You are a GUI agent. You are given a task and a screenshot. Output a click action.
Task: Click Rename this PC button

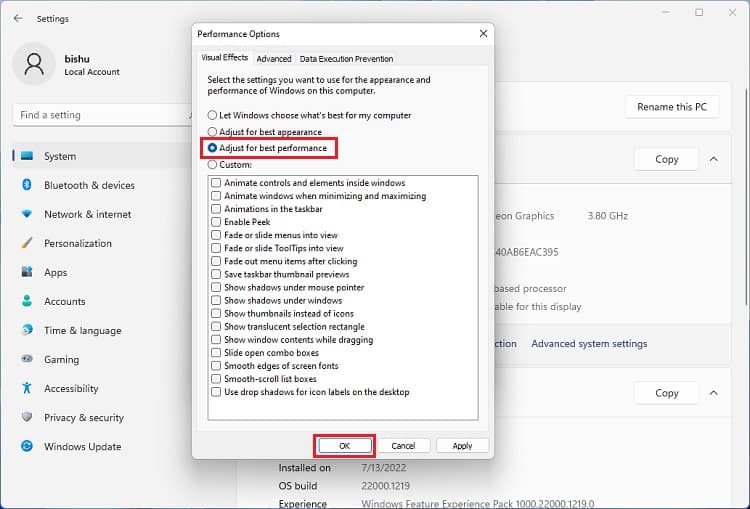coord(672,107)
